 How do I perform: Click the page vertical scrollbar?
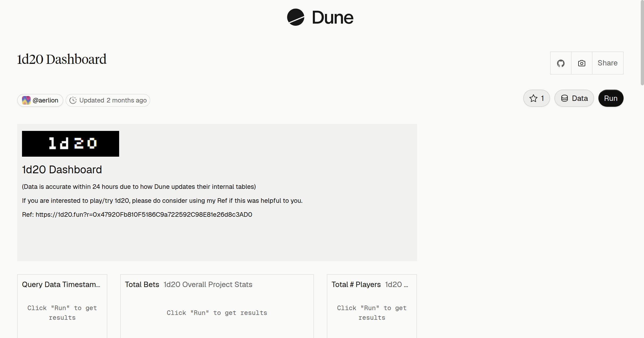642,43
